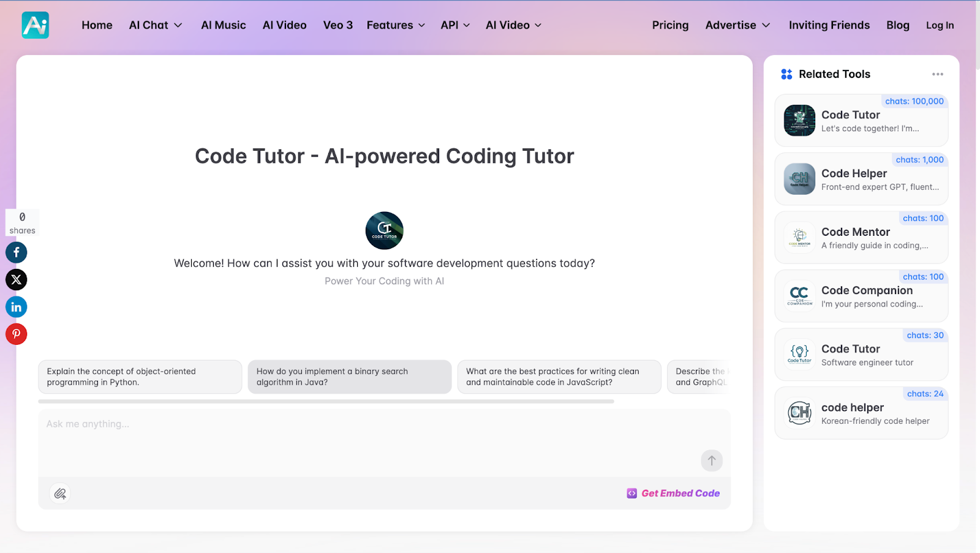Open Code Tutor with 100,000 chats title
This screenshot has width=980, height=553.
pyautogui.click(x=850, y=115)
